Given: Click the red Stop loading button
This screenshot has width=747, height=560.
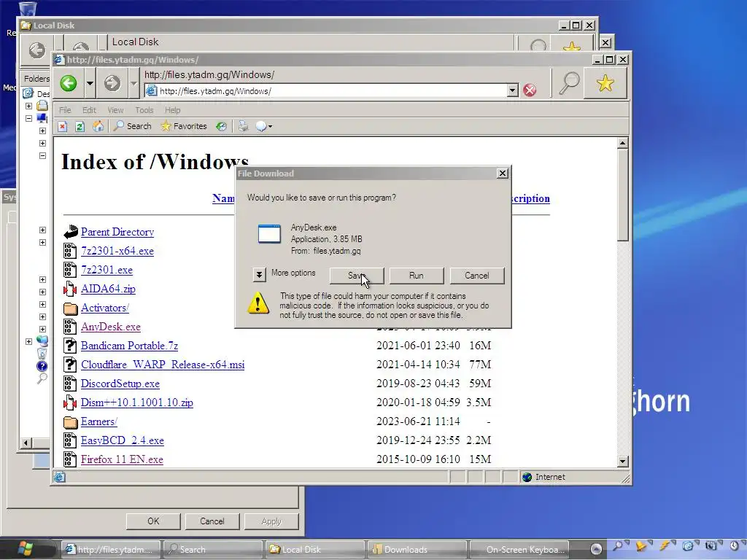Looking at the screenshot, I should tap(530, 90).
